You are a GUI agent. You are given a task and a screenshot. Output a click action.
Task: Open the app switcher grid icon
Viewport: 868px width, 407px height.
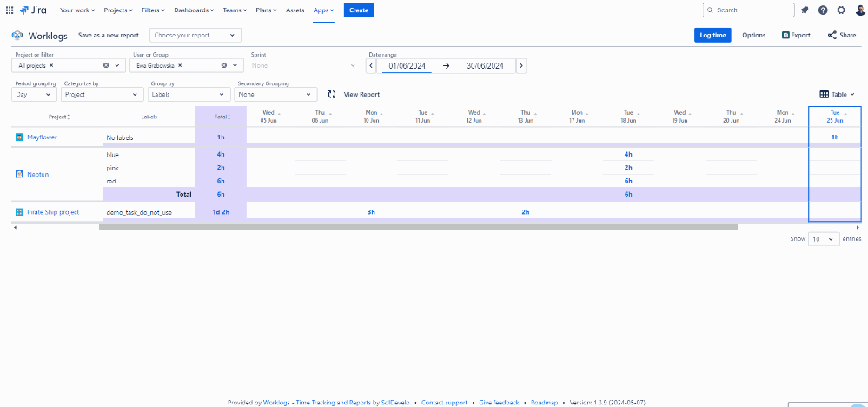(10, 10)
